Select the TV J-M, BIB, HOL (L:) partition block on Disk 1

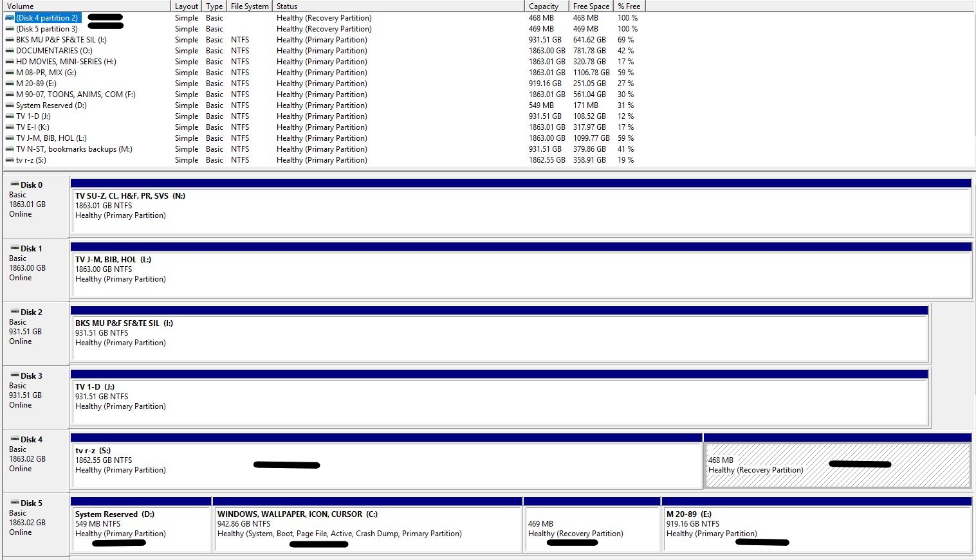(x=520, y=271)
